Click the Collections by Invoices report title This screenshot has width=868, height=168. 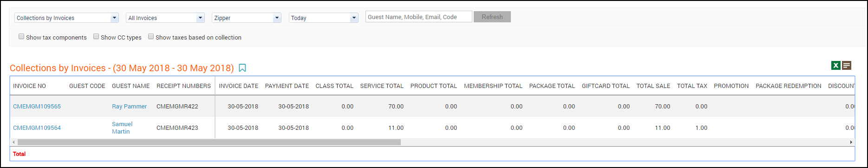[x=122, y=68]
